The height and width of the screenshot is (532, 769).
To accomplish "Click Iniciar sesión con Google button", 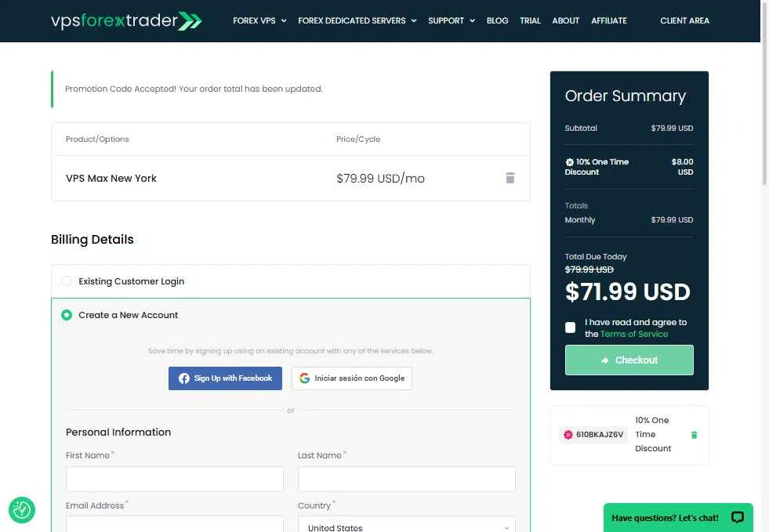I will [352, 378].
